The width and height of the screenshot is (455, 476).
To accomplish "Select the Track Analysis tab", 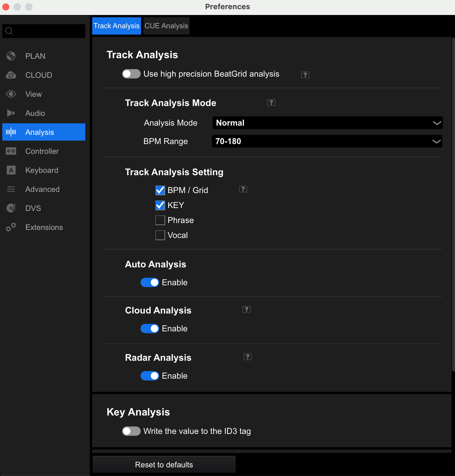I will click(116, 26).
